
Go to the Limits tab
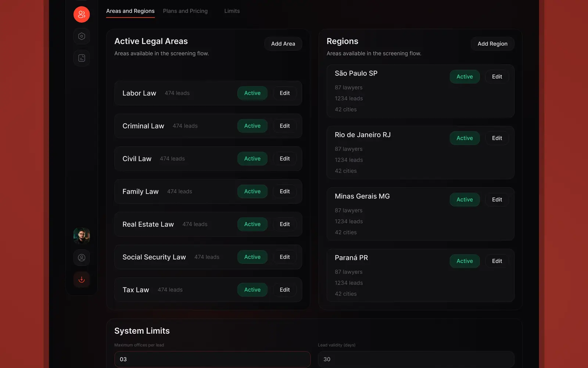(x=232, y=11)
